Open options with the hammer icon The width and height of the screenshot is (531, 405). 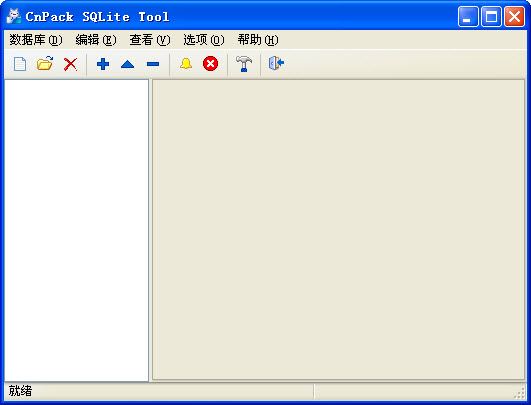coord(244,64)
